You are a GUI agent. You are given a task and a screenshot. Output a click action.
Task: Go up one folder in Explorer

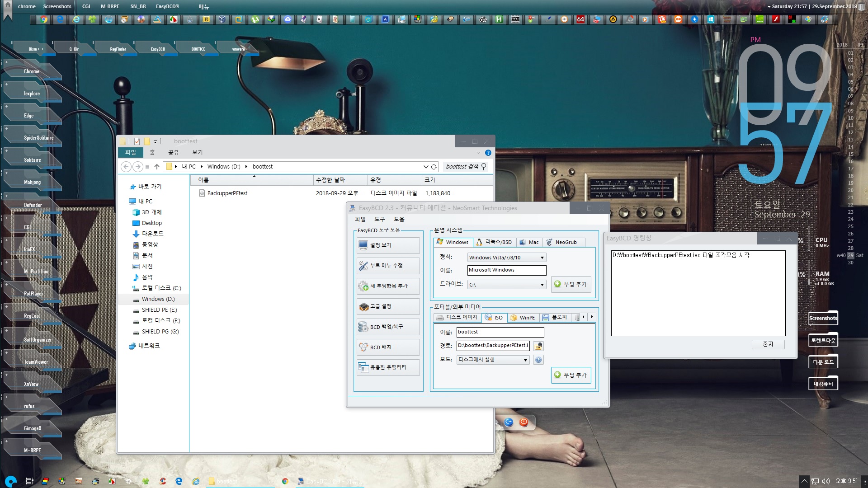tap(156, 167)
